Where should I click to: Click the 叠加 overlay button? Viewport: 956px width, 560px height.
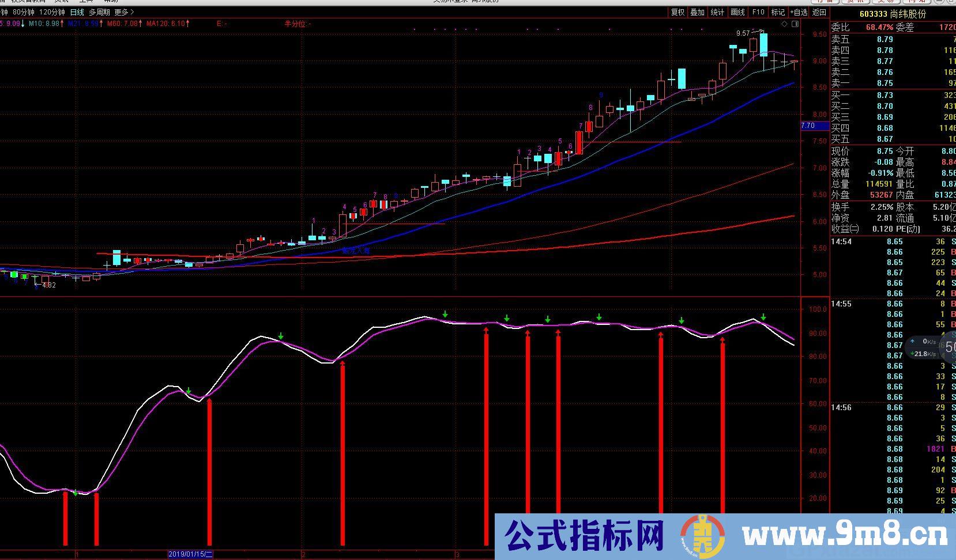click(698, 12)
